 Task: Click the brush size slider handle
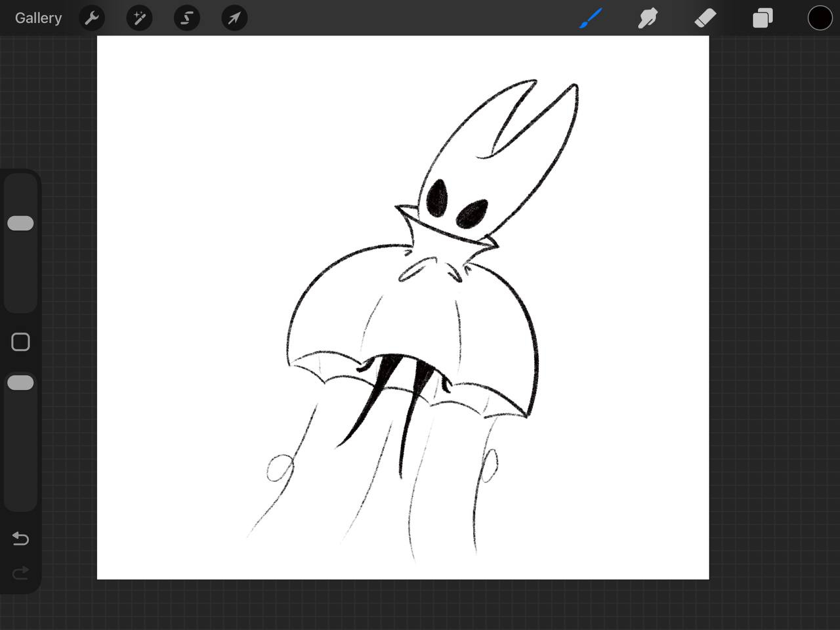[20, 223]
